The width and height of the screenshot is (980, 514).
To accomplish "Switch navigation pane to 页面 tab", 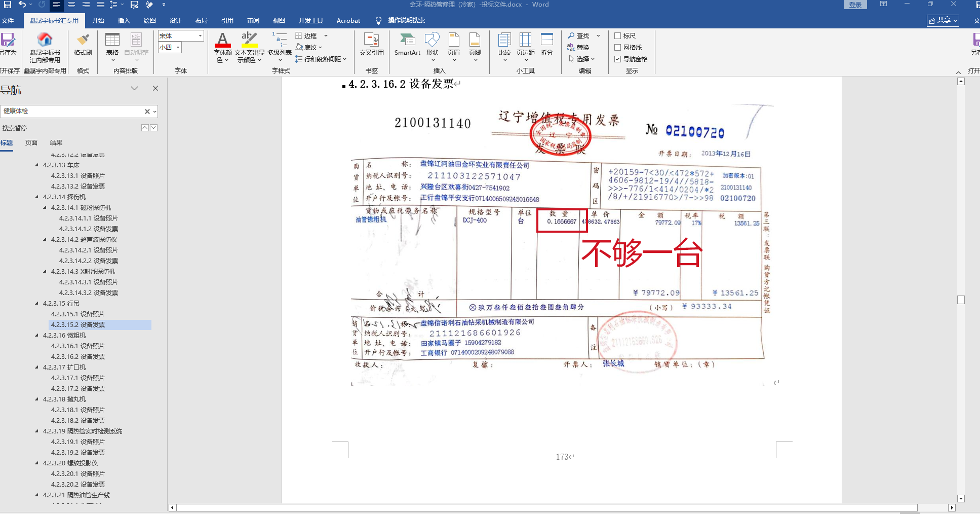I will point(31,142).
